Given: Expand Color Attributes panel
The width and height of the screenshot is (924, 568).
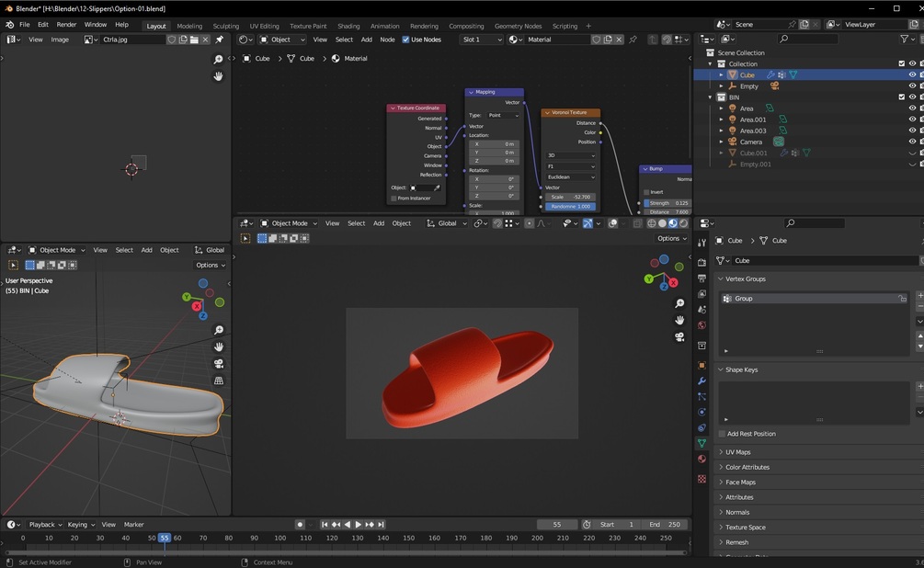Looking at the screenshot, I should (747, 467).
